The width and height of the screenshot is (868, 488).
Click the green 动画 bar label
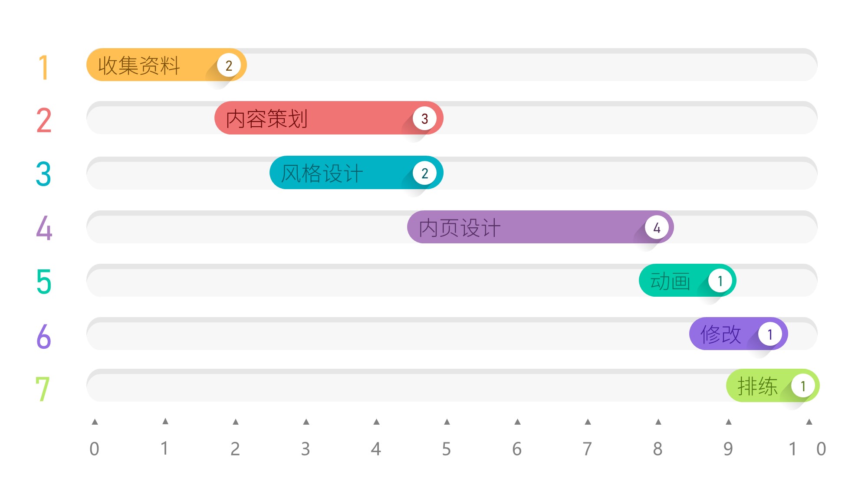coord(670,281)
